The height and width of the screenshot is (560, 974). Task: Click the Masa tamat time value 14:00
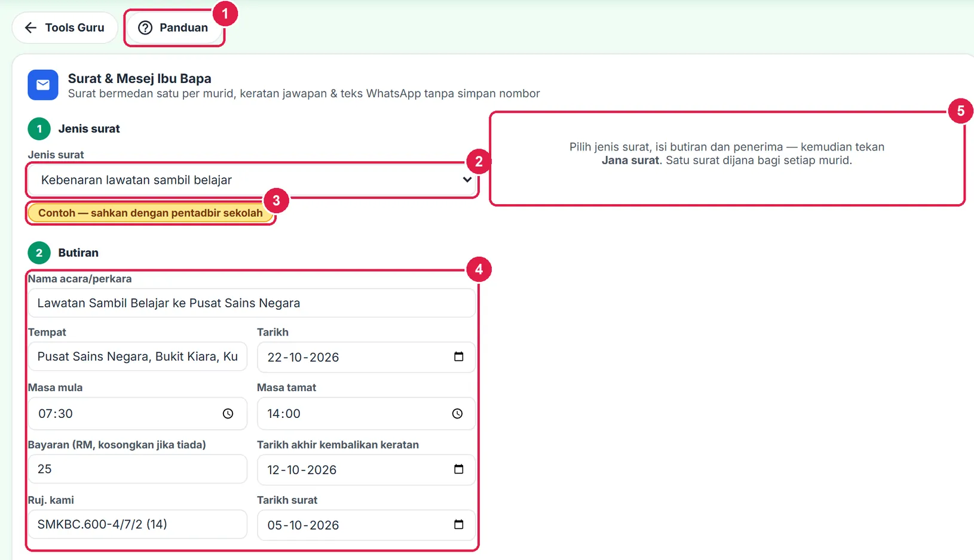[x=284, y=413]
